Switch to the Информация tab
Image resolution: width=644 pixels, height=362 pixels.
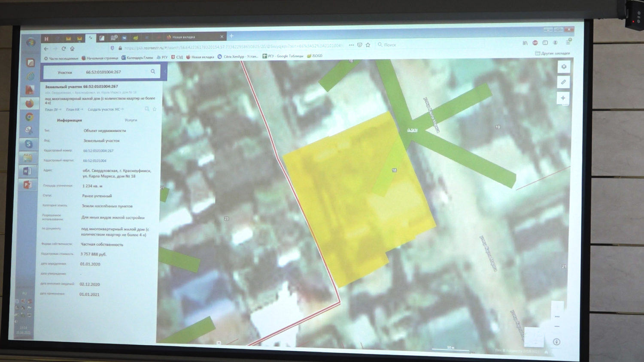(x=69, y=120)
